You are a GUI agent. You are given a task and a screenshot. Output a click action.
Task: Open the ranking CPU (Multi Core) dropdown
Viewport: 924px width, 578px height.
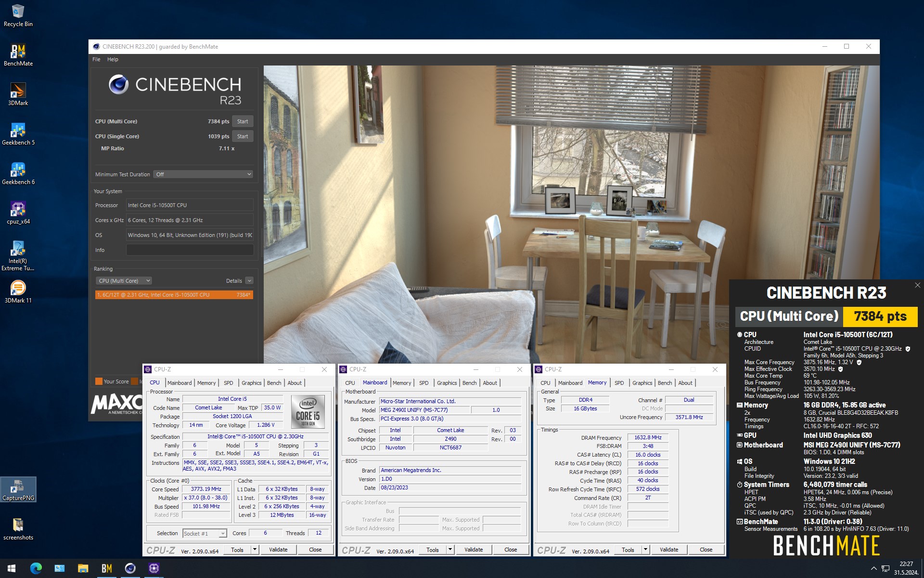[x=124, y=281]
